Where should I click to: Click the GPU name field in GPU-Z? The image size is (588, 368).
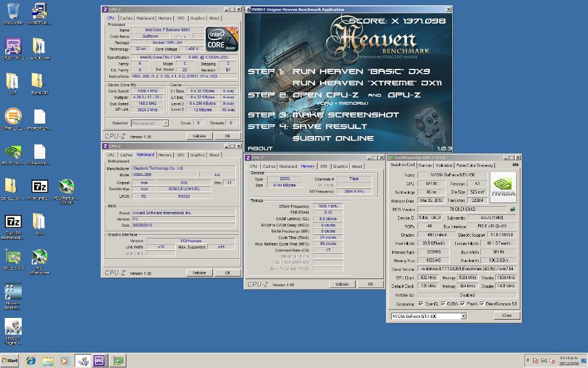click(452, 175)
